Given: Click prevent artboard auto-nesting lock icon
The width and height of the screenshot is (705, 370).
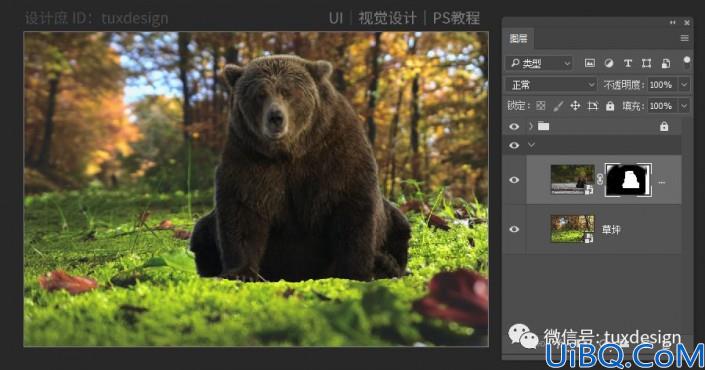Looking at the screenshot, I should [593, 106].
